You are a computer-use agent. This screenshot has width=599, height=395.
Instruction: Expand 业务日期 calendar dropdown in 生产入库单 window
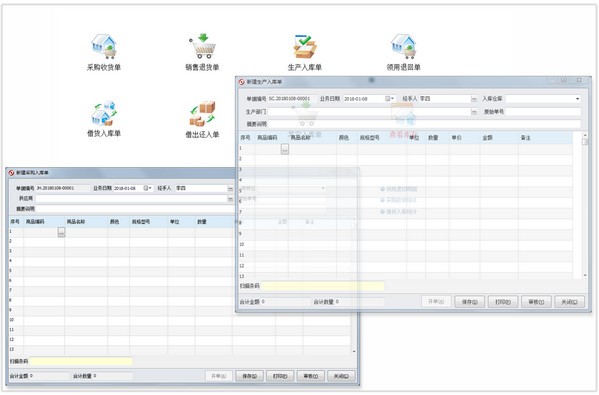pos(390,99)
